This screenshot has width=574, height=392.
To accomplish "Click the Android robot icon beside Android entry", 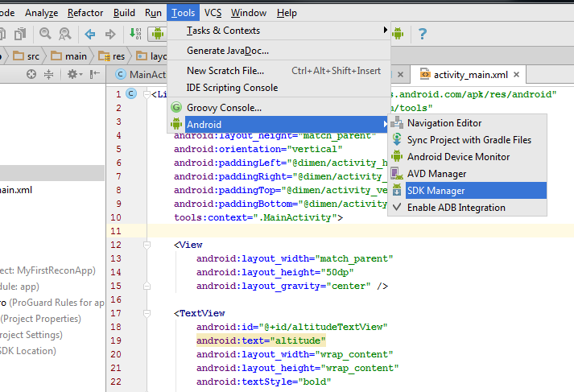I will 176,124.
